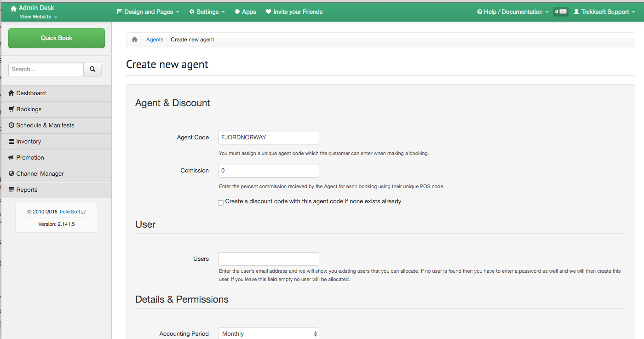Follow the Agents breadcrumb link

point(155,40)
